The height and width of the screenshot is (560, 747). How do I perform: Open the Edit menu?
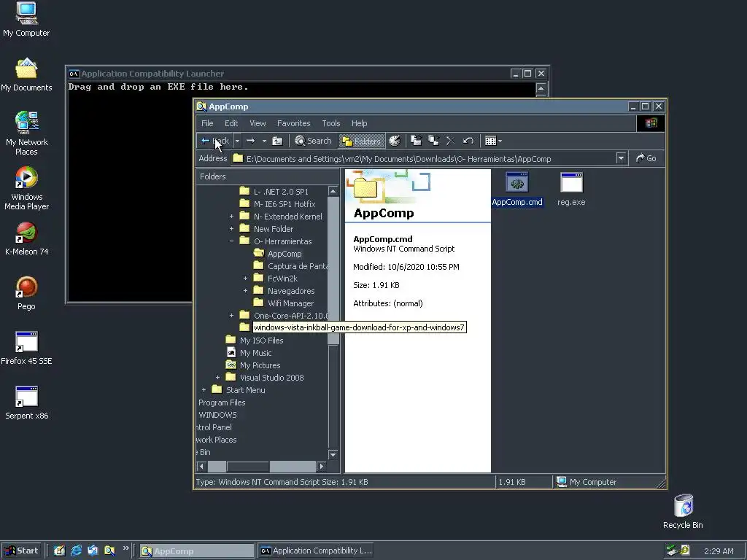(x=231, y=123)
